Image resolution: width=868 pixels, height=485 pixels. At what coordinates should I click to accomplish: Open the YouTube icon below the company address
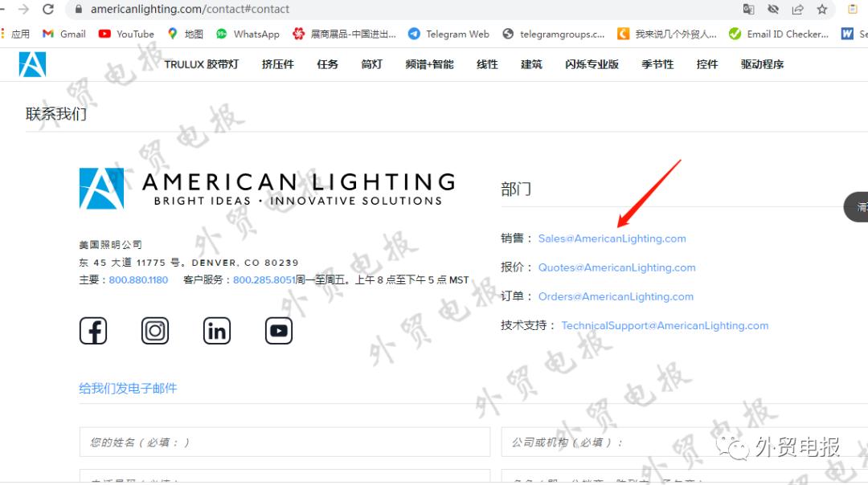point(278,330)
